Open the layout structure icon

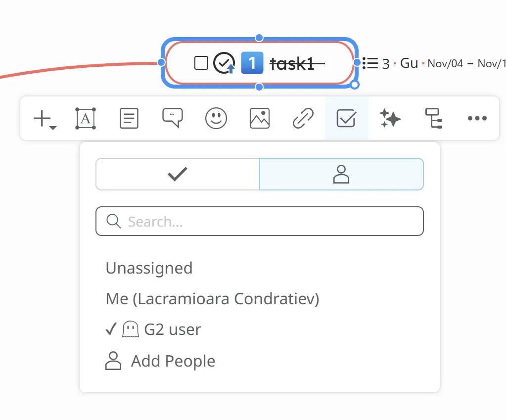(x=434, y=119)
